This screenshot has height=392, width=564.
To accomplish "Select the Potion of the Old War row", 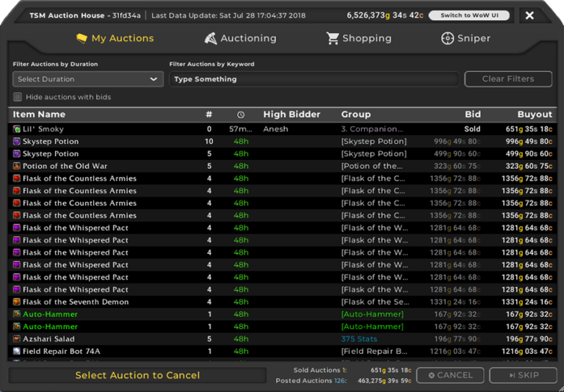I will click(282, 166).
